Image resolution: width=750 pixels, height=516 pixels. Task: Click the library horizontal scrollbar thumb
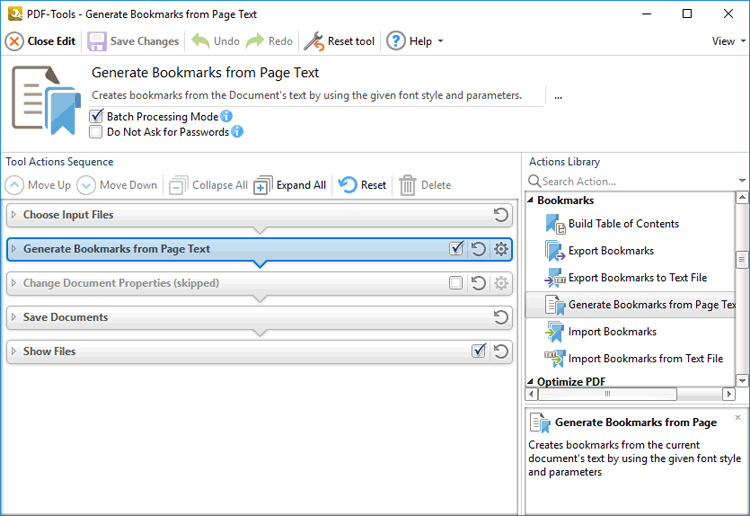pos(607,394)
